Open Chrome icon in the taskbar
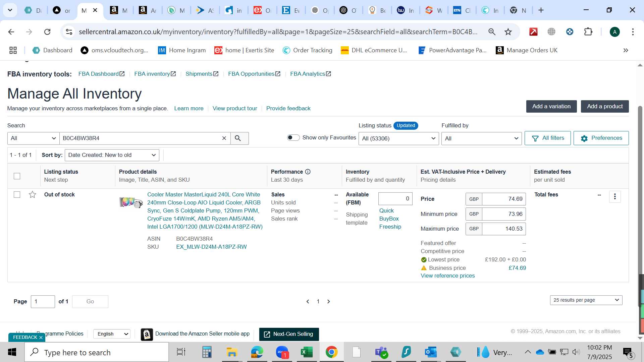This screenshot has width=644, height=362. click(331, 352)
